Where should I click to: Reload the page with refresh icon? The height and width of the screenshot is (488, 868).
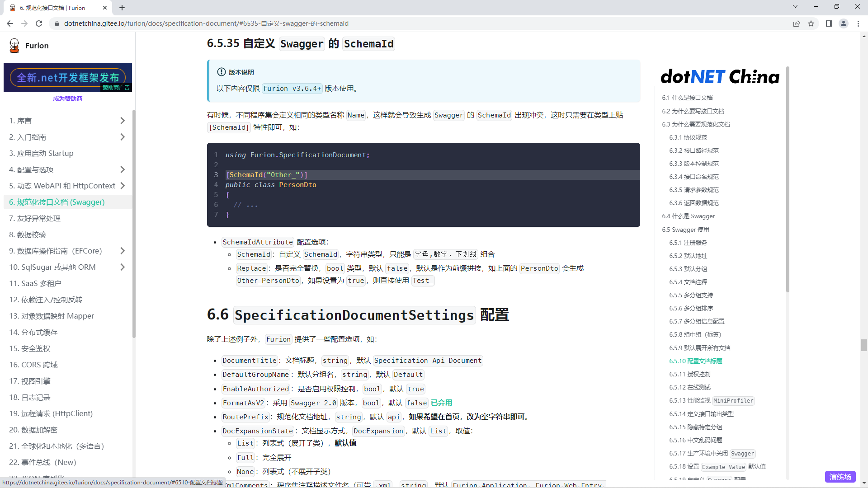pos(39,23)
